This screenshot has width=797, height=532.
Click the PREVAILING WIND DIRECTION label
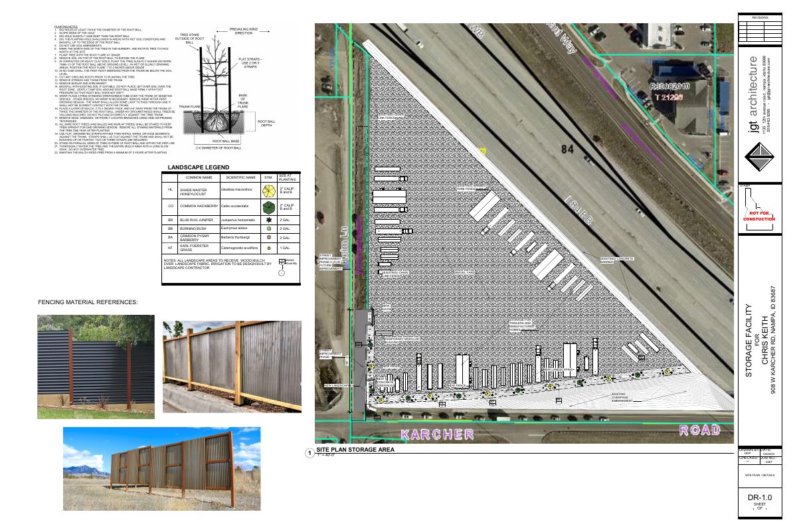click(x=244, y=31)
